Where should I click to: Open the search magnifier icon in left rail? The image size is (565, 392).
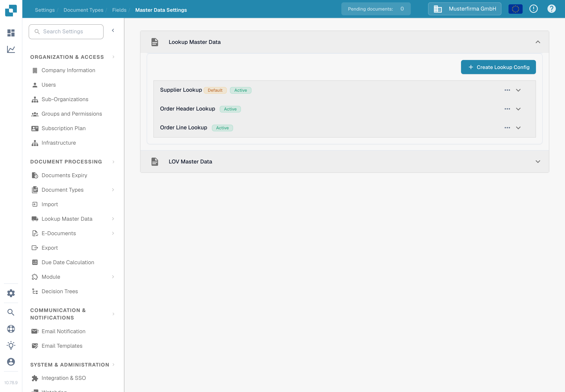click(11, 312)
